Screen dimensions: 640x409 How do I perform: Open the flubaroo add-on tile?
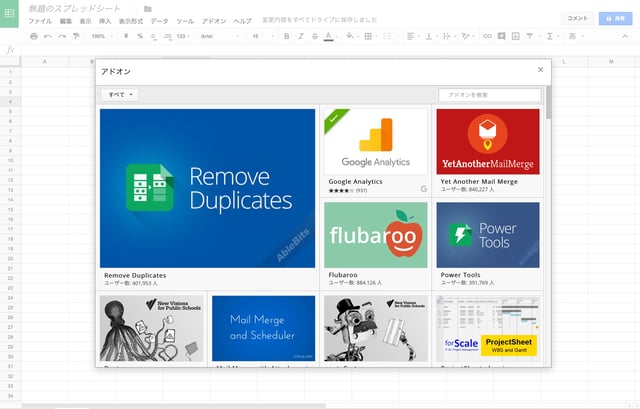[376, 235]
